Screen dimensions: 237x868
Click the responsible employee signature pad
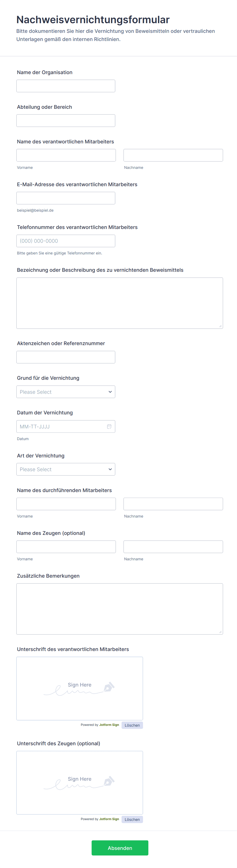[80, 688]
